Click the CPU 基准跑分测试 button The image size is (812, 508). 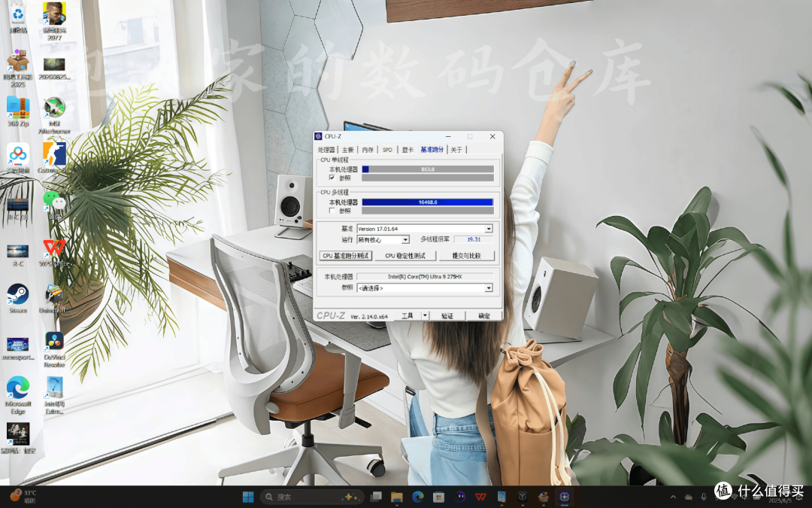[345, 256]
